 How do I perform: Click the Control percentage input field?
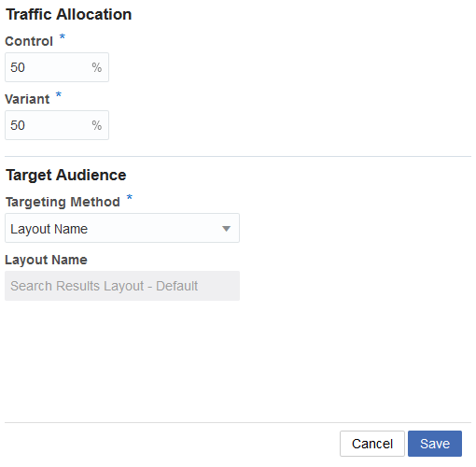(x=57, y=67)
